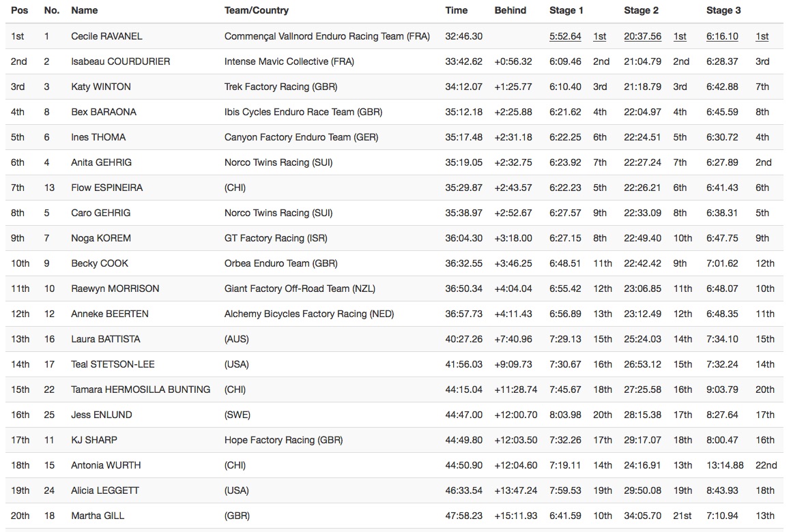Select Giant Factory Off-Road Team (NZL) cell
The width and height of the screenshot is (791, 532).
pos(300,289)
